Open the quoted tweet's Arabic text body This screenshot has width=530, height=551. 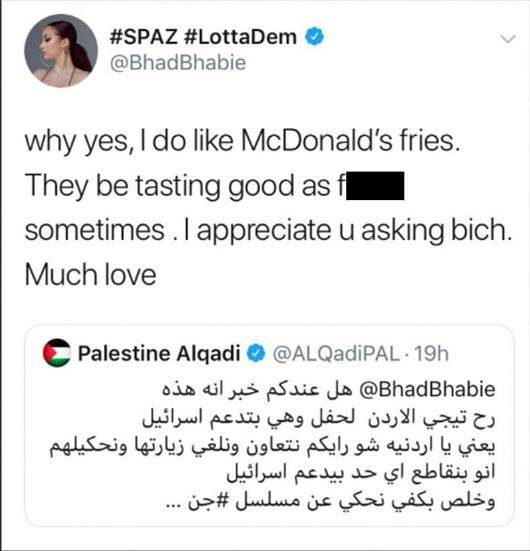(x=272, y=445)
